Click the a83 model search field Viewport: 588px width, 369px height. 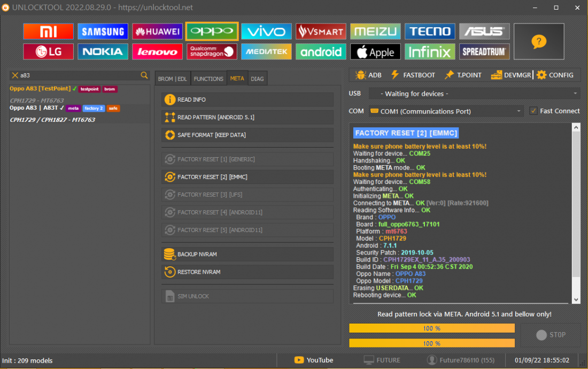79,75
